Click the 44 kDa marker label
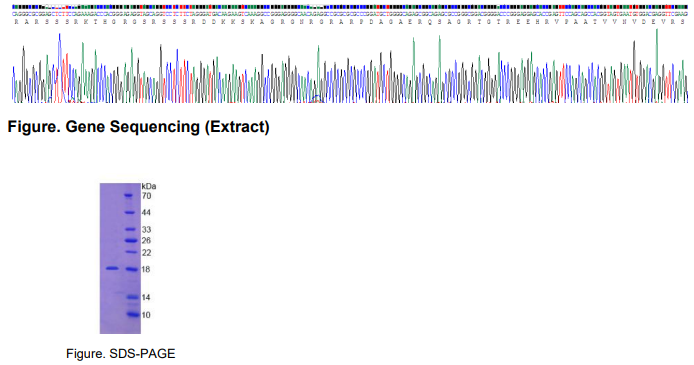694x365 pixels. coord(147,213)
